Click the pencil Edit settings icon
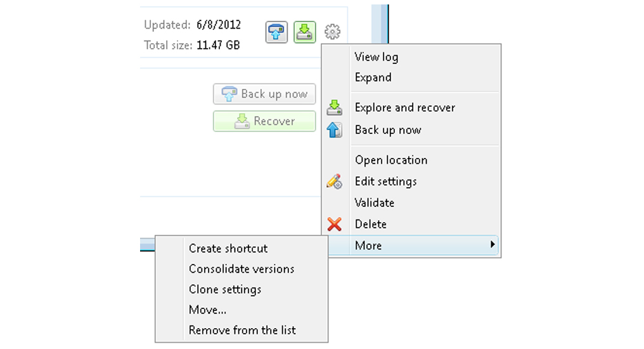Viewport: 644px width, 349px height. [334, 181]
